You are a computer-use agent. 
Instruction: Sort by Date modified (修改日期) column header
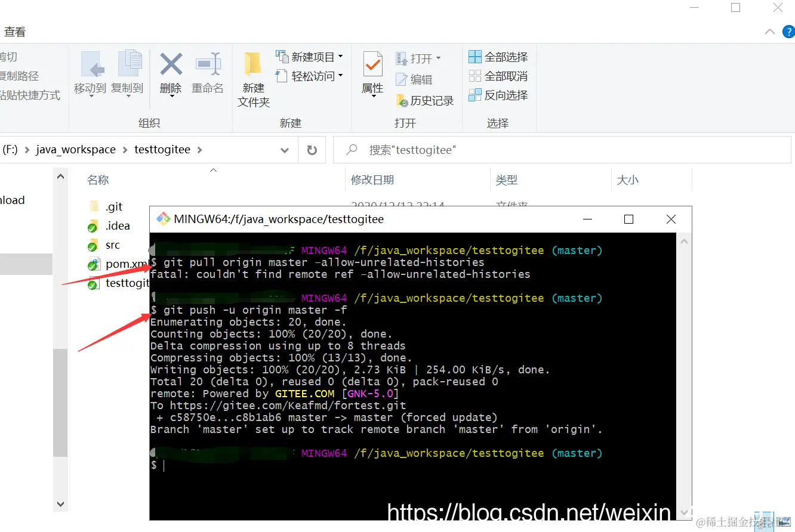pyautogui.click(x=372, y=180)
